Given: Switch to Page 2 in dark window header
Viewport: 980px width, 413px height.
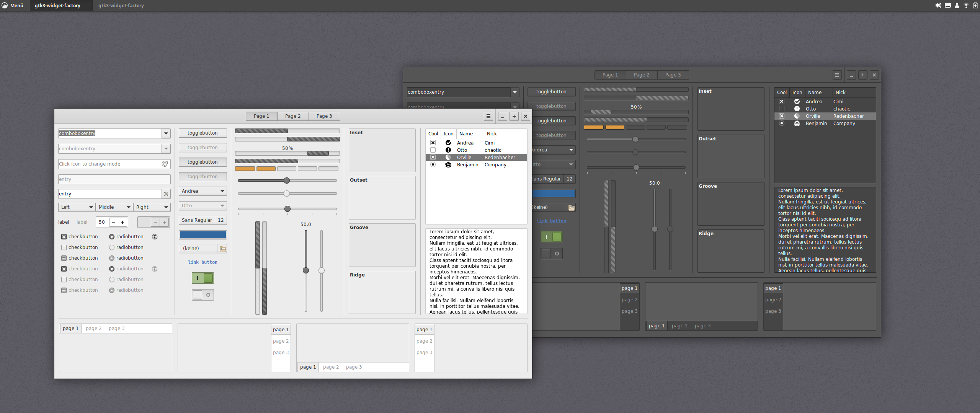Looking at the screenshot, I should tap(642, 75).
